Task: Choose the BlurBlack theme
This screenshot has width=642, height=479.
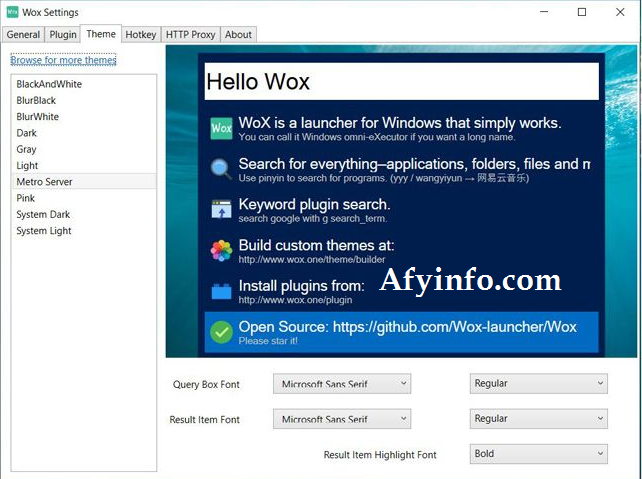Action: point(84,100)
